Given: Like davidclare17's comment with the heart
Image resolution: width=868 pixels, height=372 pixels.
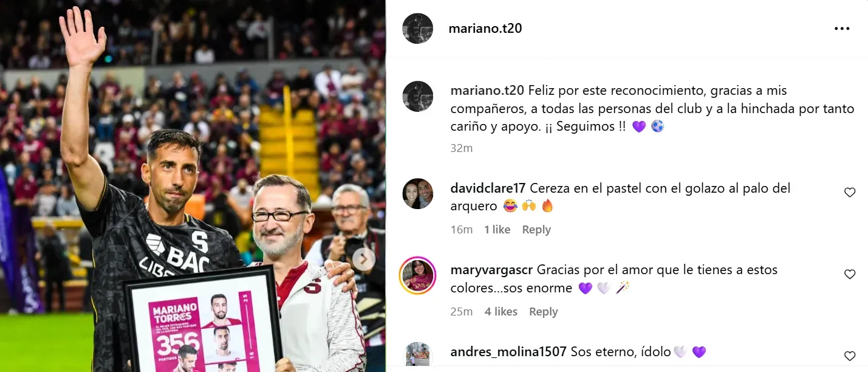Looking at the screenshot, I should pos(850,193).
